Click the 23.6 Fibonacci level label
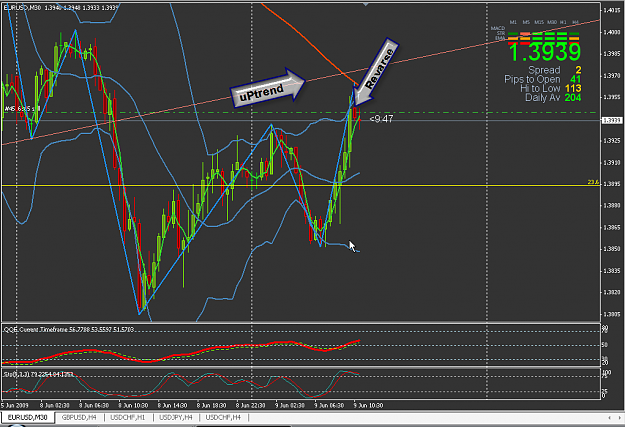The width and height of the screenshot is (625, 427). click(x=594, y=182)
